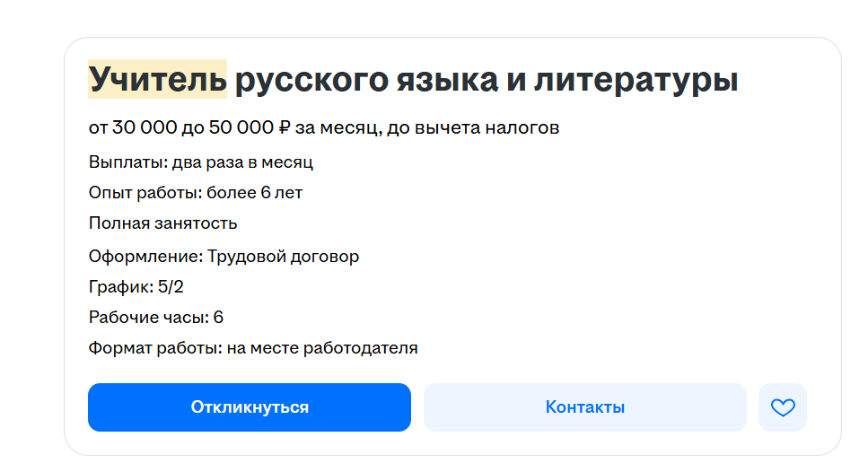Screen dimensions: 868x472
Task: Click the text Трудовой договор
Action: (283, 257)
